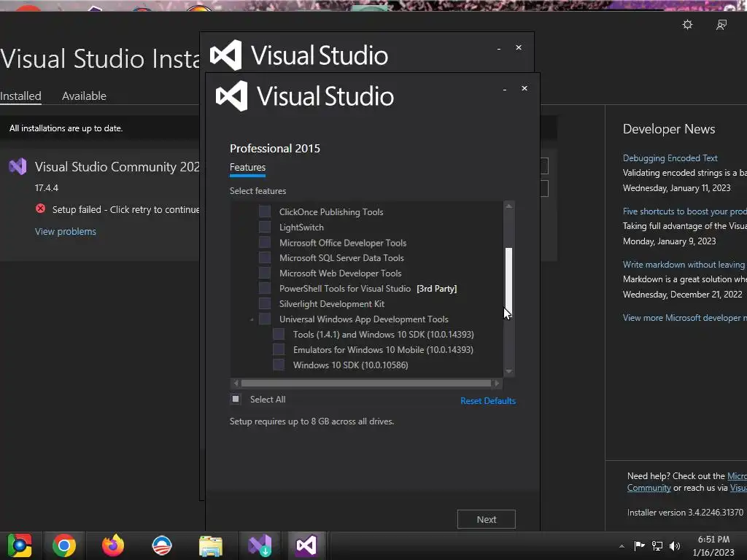Open Chrome from the taskbar
Screen dimensions: 747x560
[64, 545]
